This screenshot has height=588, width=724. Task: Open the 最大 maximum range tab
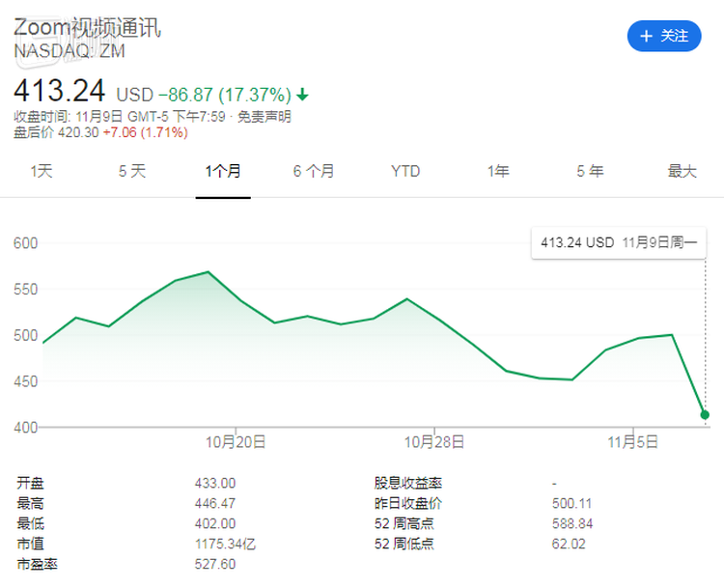pos(682,171)
